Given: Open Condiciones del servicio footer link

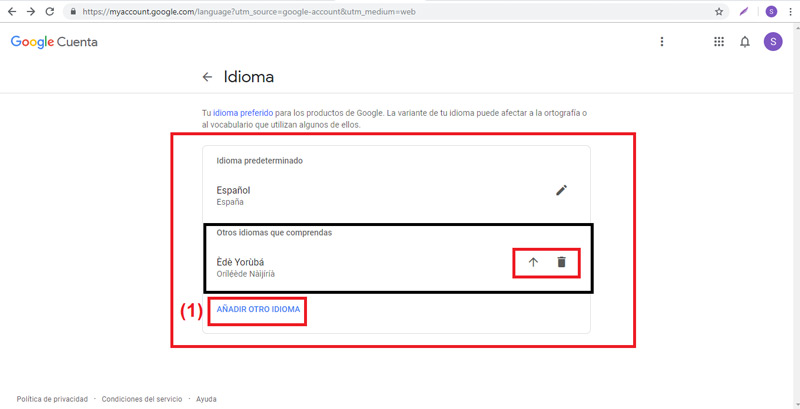Looking at the screenshot, I should point(141,399).
